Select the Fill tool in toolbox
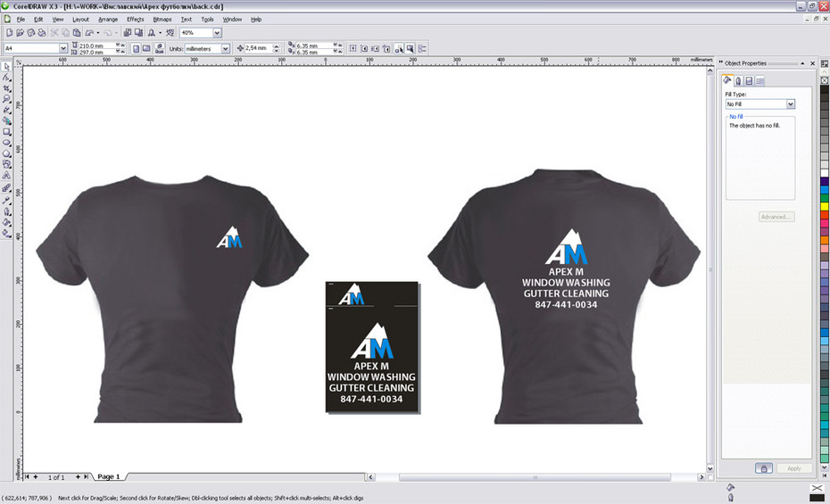Image resolution: width=830 pixels, height=504 pixels. tap(6, 222)
